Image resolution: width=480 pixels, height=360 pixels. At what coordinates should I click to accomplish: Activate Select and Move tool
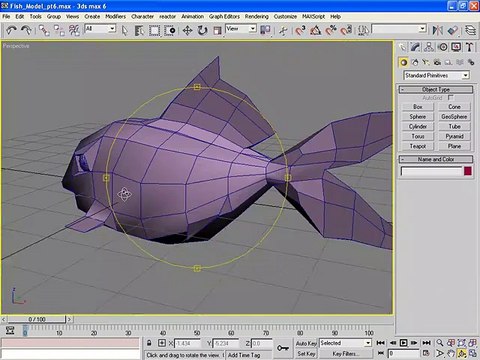[187, 31]
